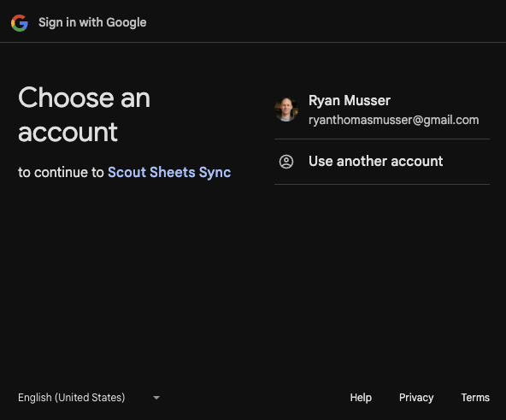Click the Sign in with Google header text

point(92,22)
